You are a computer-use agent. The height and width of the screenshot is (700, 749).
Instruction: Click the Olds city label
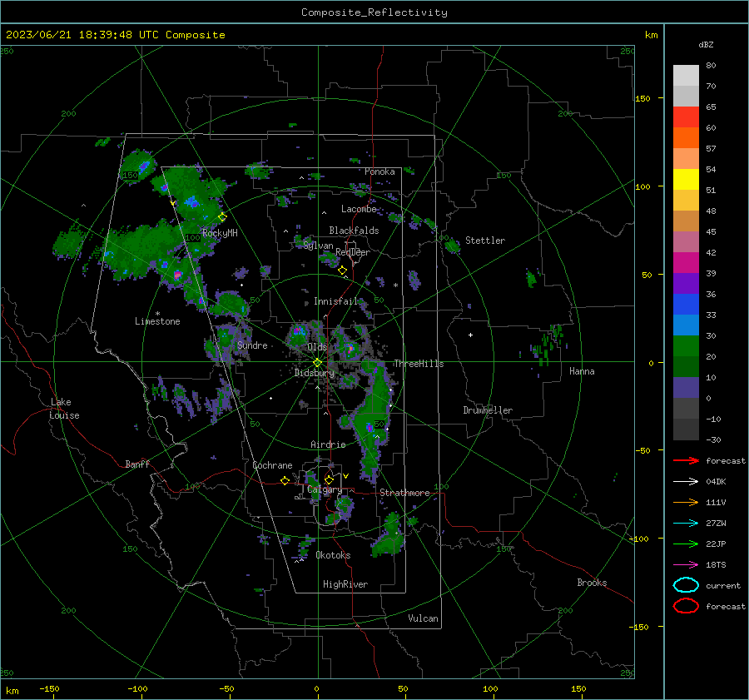(317, 347)
